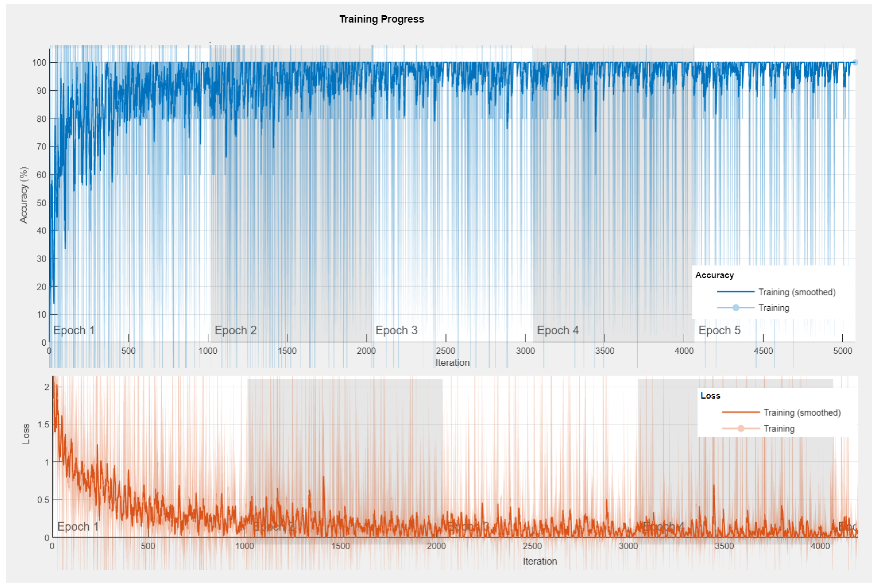
Task: Select 'Training (smoothed)' entry in Accuracy legend
Action: [x=796, y=292]
